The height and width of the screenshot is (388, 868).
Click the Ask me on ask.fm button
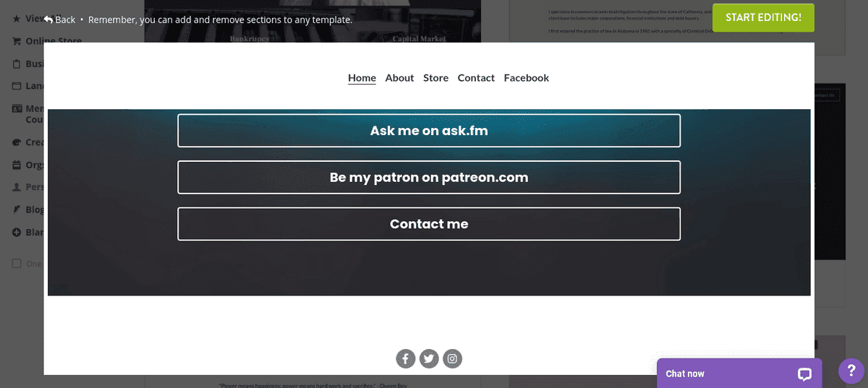(x=429, y=131)
